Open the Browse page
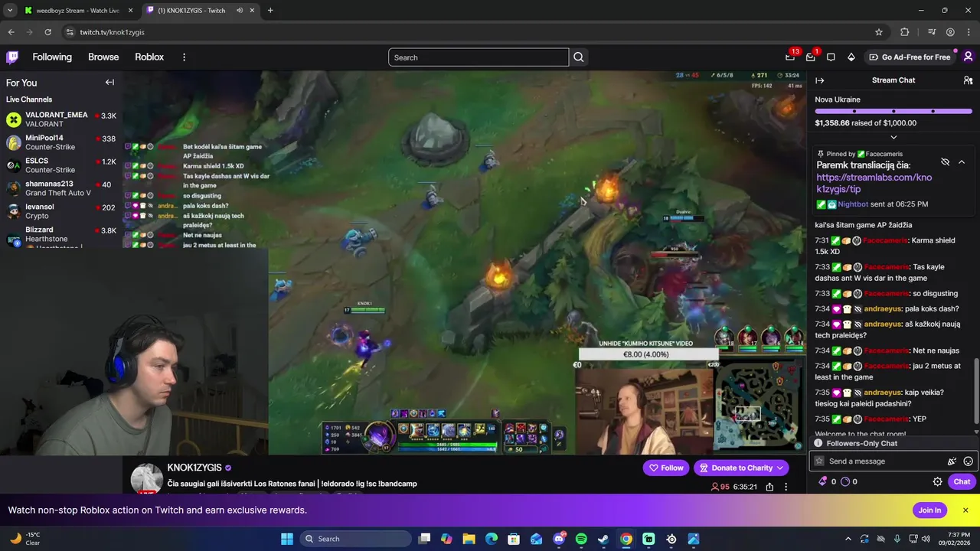 [103, 57]
